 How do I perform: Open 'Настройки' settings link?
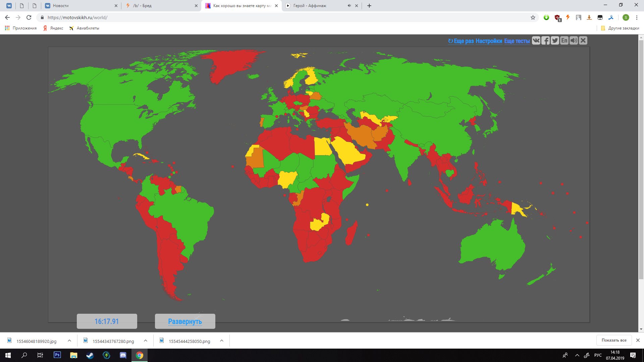click(x=489, y=41)
